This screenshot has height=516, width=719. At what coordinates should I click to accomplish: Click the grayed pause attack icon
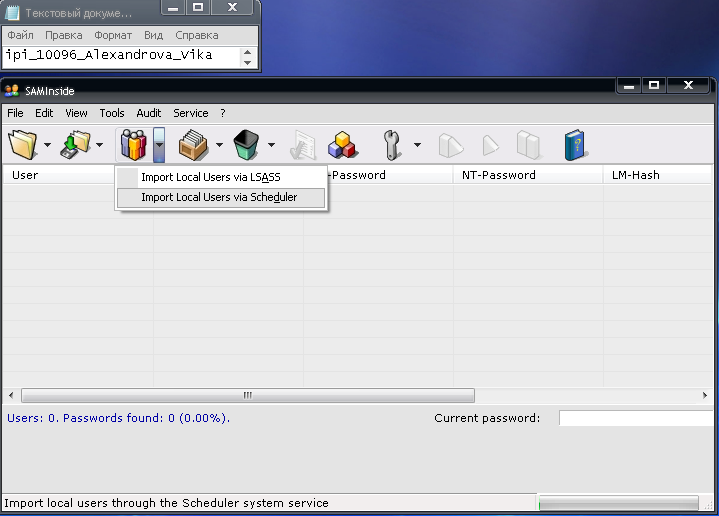click(528, 145)
